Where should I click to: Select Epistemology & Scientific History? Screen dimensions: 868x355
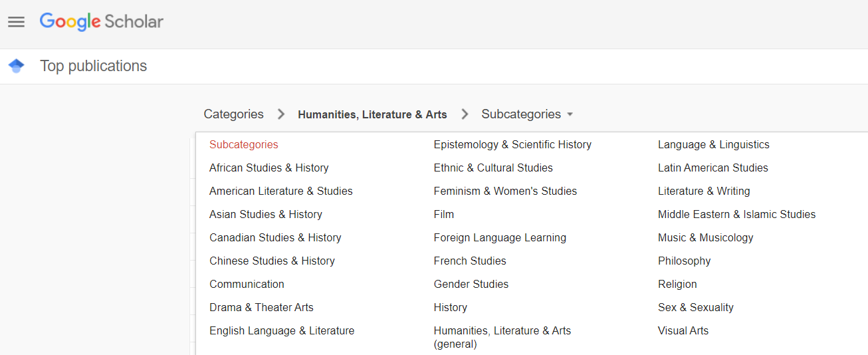[512, 144]
